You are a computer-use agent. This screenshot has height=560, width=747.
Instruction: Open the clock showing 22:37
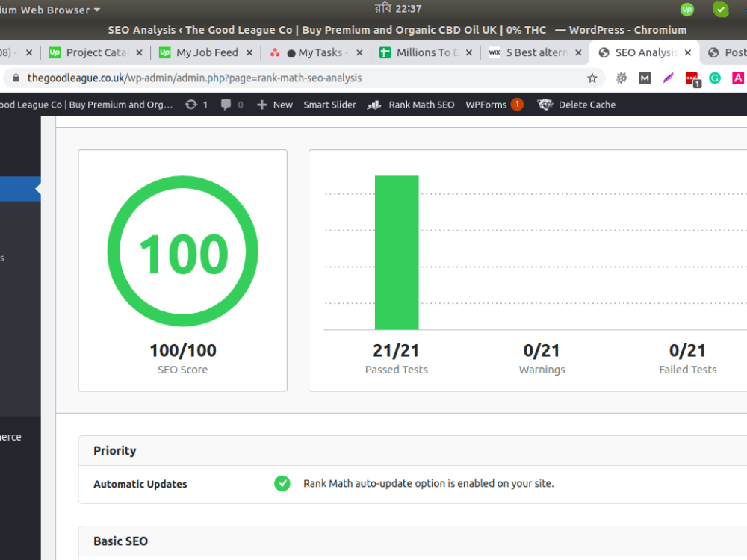tap(398, 9)
